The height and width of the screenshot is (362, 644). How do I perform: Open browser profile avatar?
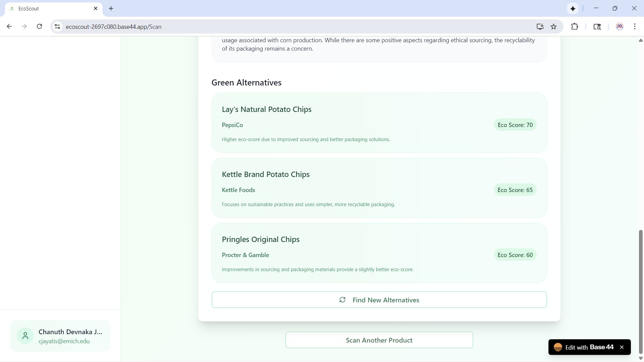point(620,26)
